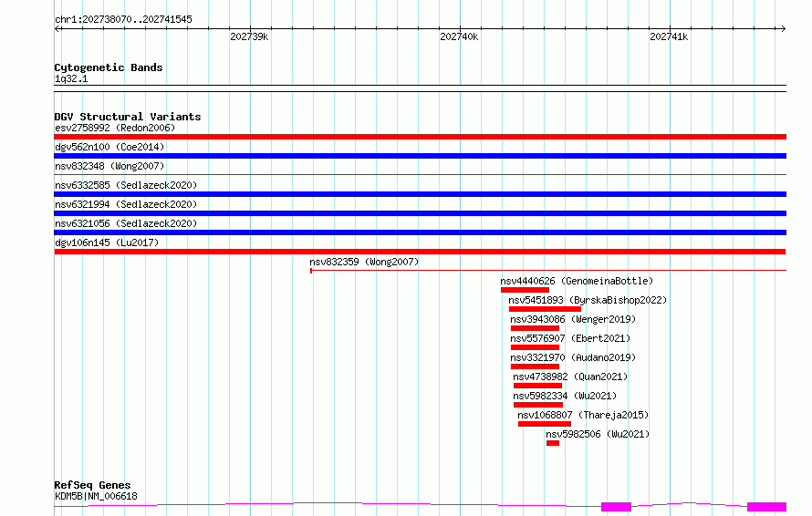Open nsv6321056 (Sedlazeck2020) label
Screen dimensions: 812x516
point(126,223)
